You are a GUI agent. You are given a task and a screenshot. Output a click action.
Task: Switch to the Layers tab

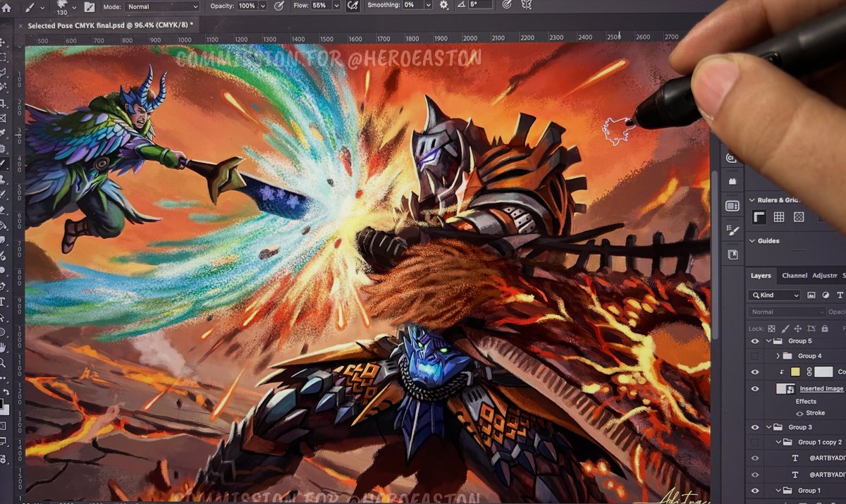point(761,276)
